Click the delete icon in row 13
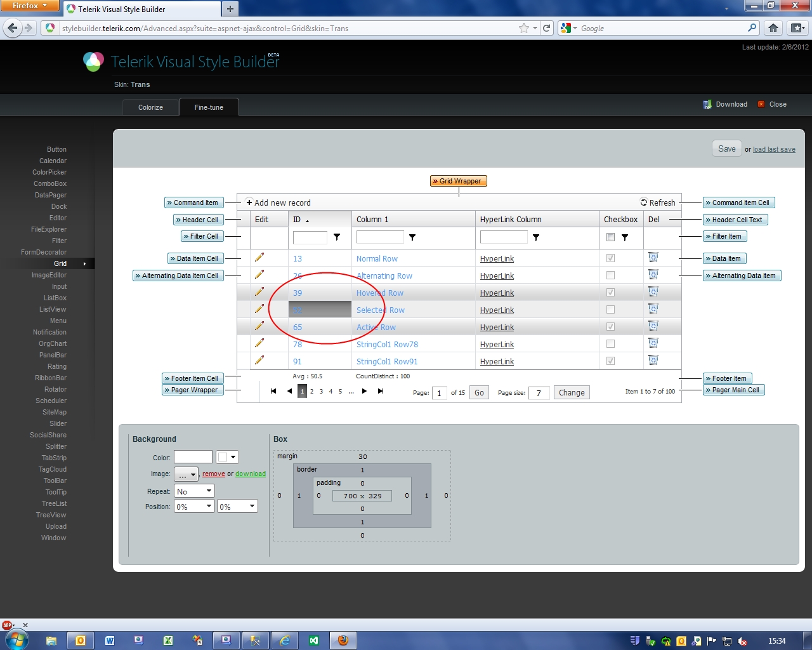This screenshot has width=812, height=650. coord(653,257)
